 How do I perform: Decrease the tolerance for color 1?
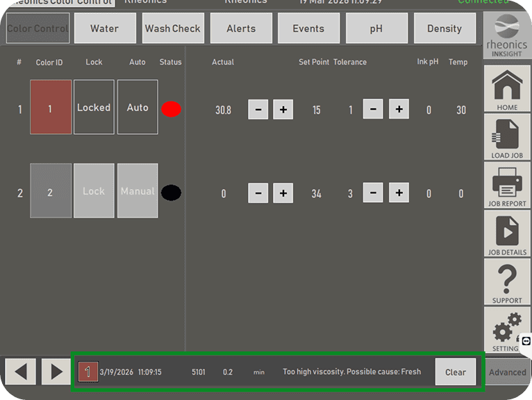click(373, 110)
